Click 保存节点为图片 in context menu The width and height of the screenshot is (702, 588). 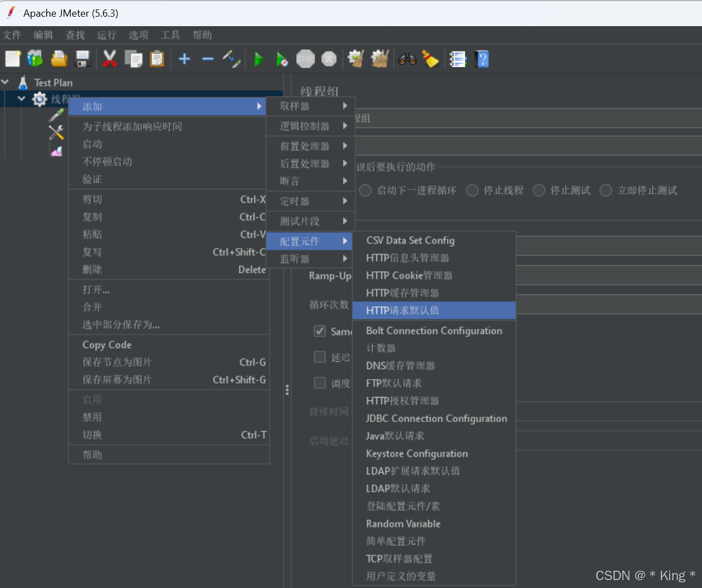[169, 362]
